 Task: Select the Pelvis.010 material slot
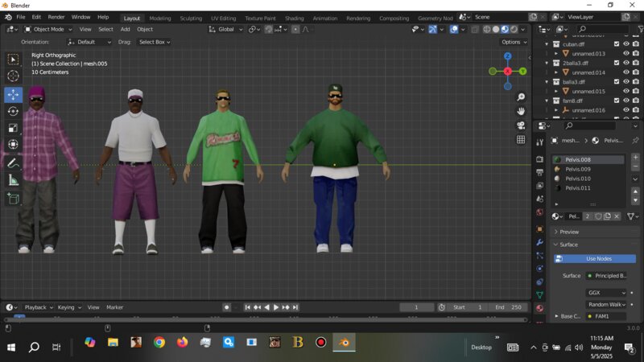click(x=588, y=179)
